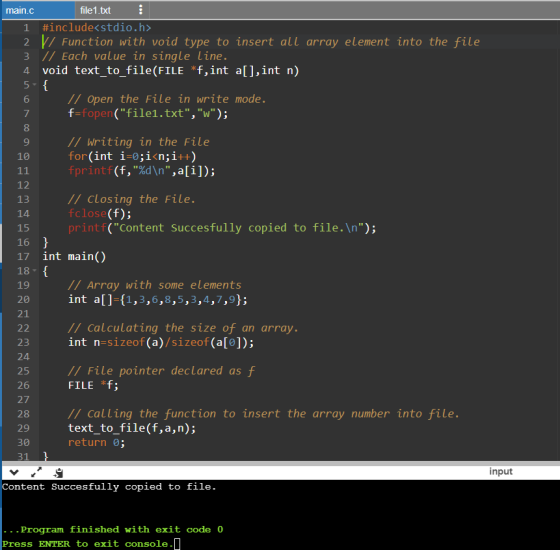This screenshot has width=560, height=550.
Task: Click the return 0; statement
Action: coord(96,442)
